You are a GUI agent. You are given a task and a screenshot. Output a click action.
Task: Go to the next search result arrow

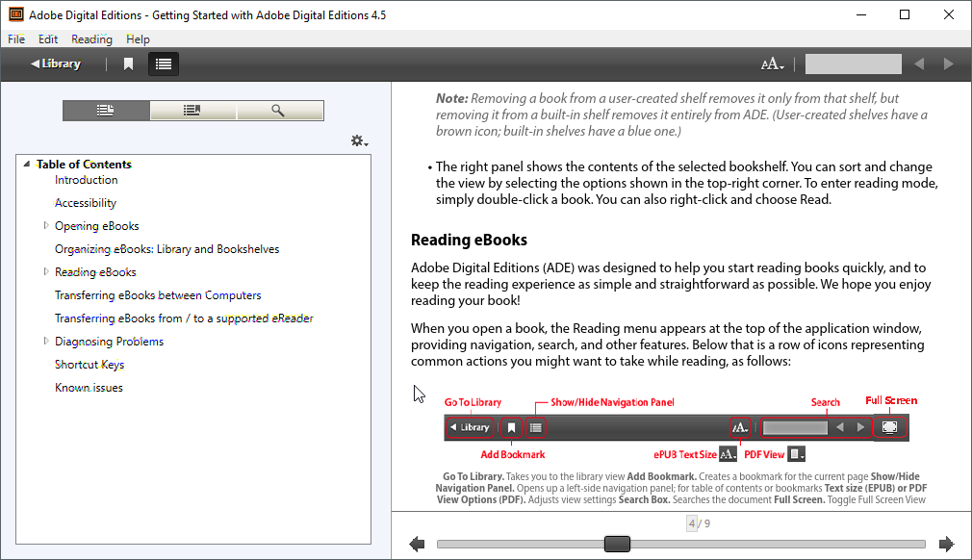click(948, 64)
